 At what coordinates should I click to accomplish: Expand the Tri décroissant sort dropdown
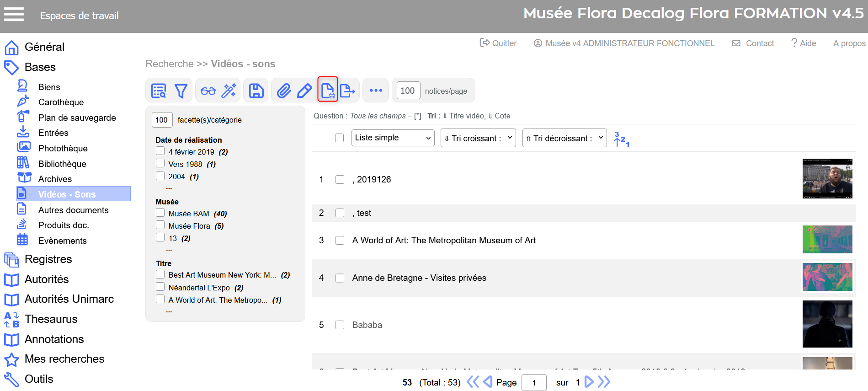coord(564,138)
